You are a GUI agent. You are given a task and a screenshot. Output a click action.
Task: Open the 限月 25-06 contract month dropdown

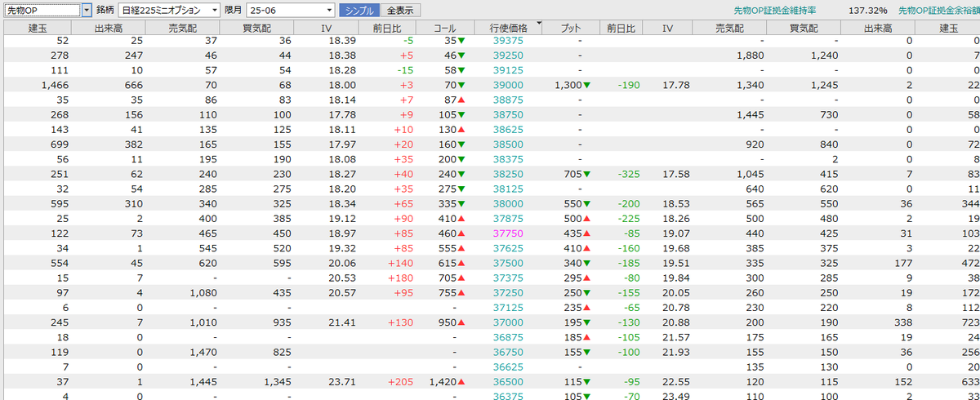(290, 10)
